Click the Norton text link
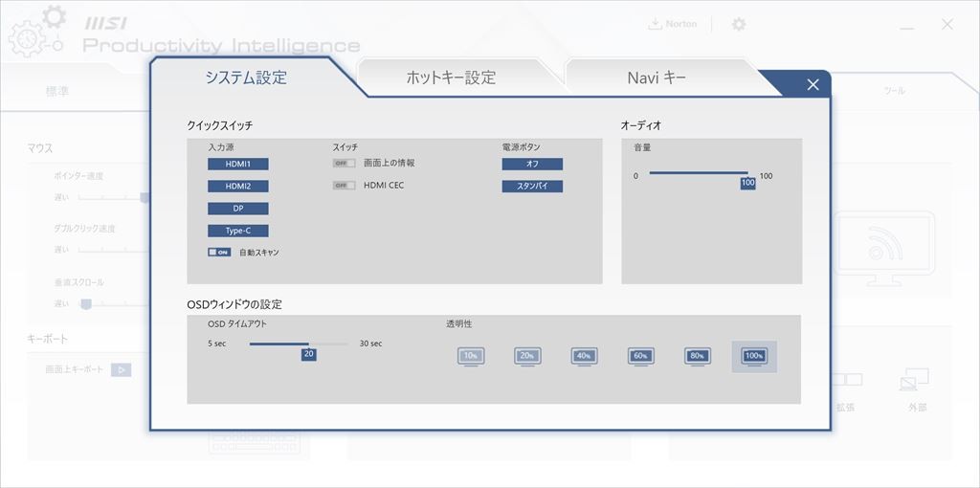 (680, 24)
